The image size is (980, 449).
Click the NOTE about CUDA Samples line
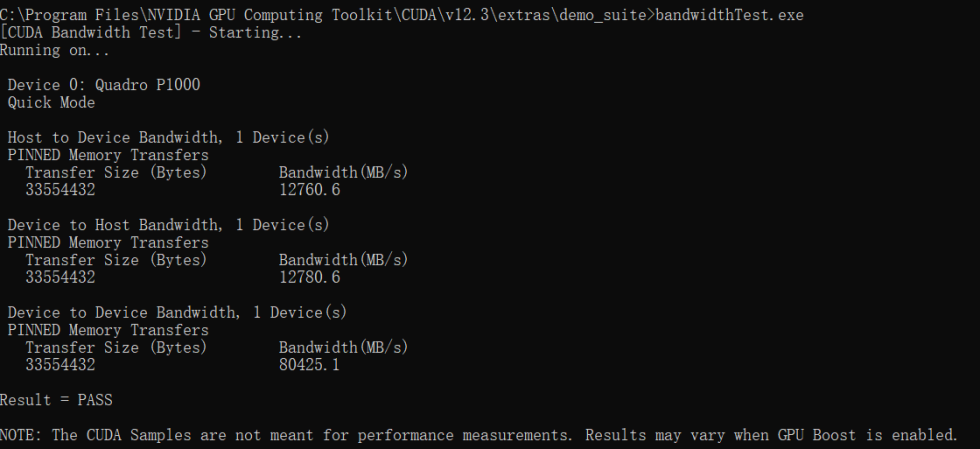478,435
